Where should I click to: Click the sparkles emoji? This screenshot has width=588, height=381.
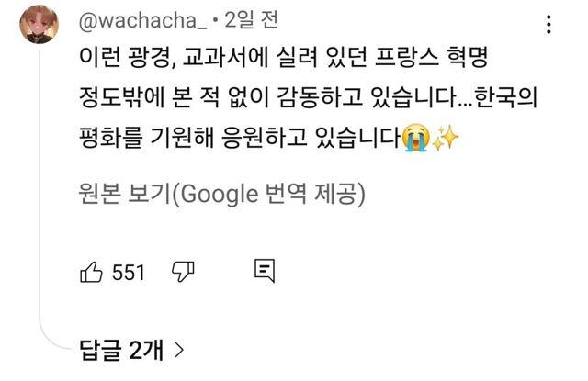pos(446,138)
